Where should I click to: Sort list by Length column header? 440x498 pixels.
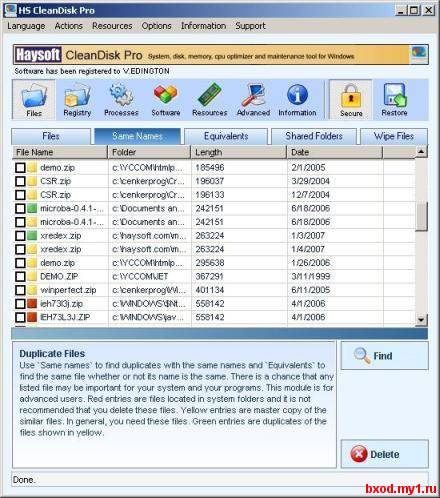239,152
